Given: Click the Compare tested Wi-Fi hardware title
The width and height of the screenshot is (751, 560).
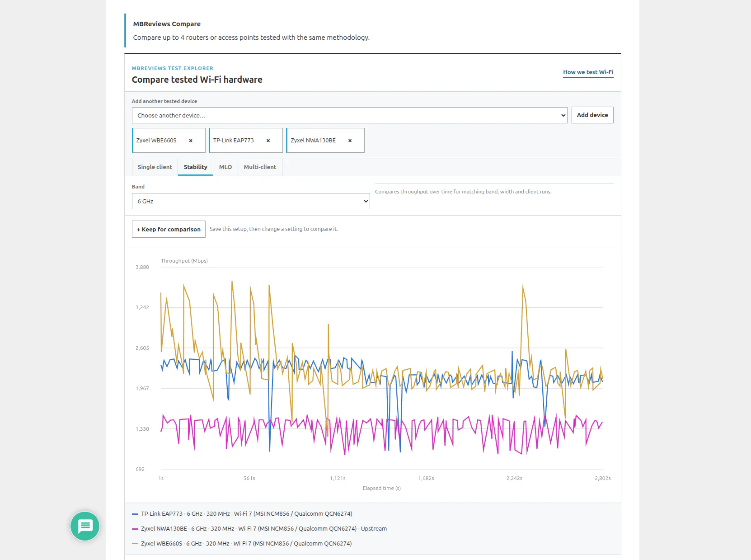Looking at the screenshot, I should (x=197, y=80).
